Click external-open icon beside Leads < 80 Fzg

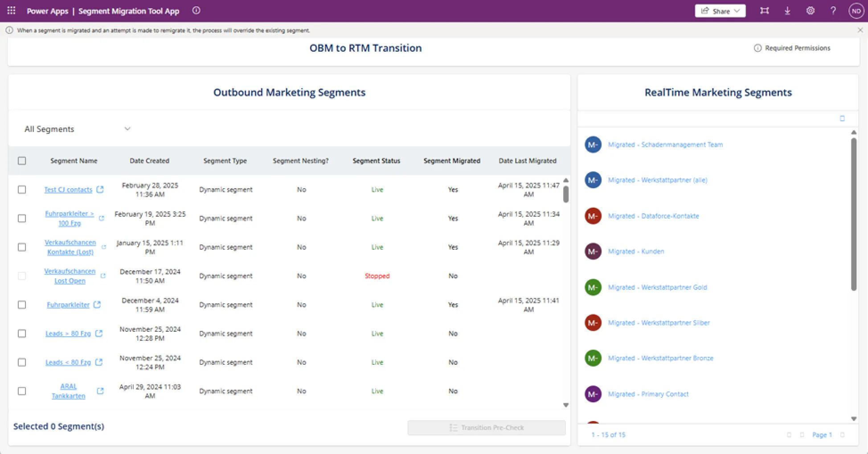[99, 362]
